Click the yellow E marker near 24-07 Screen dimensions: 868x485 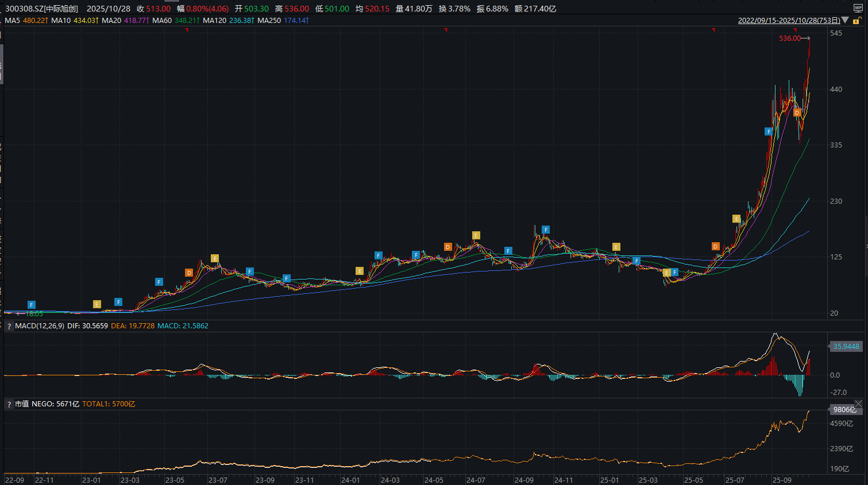click(476, 235)
